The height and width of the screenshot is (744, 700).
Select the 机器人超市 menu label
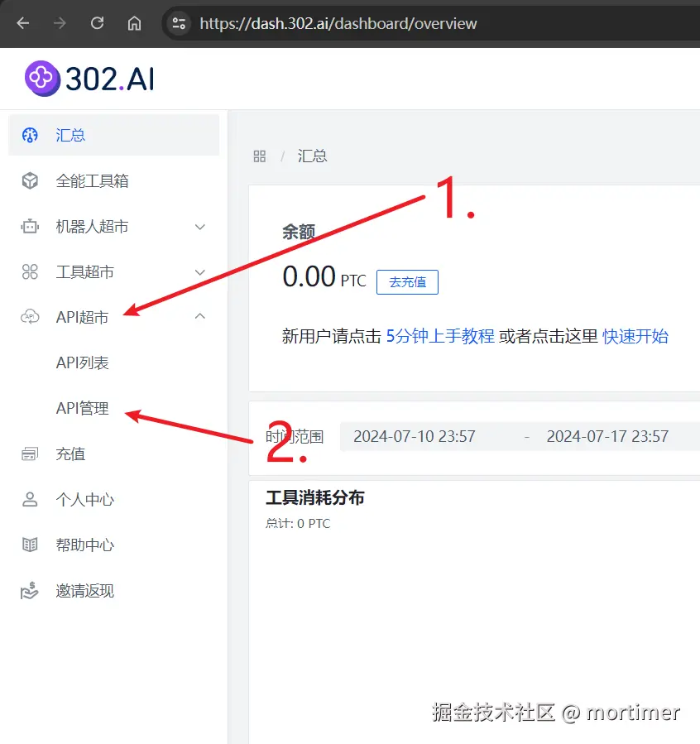(x=92, y=227)
